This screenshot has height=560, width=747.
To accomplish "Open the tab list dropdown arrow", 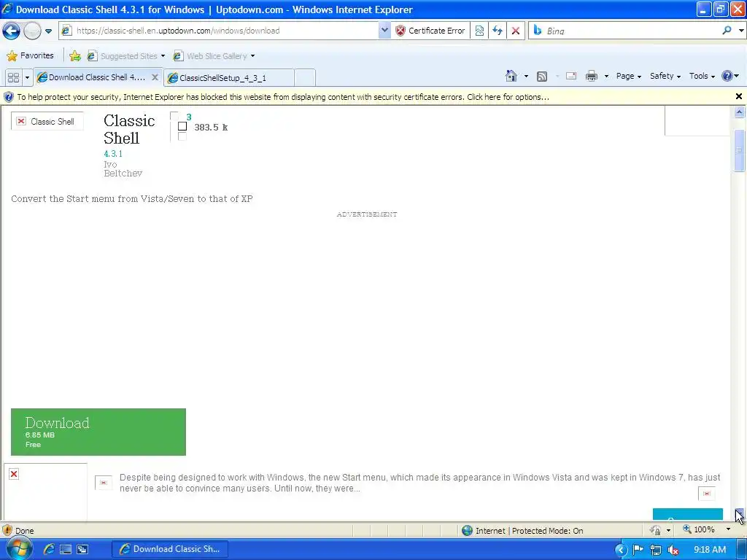I will (27, 77).
